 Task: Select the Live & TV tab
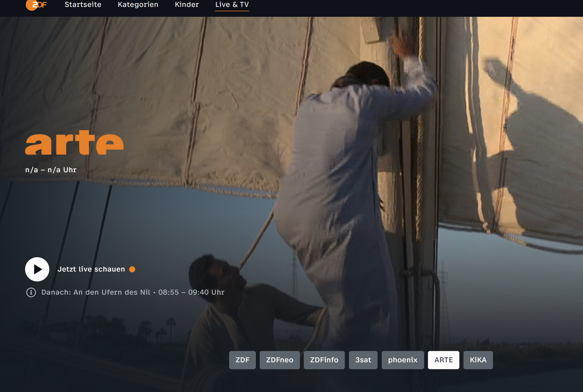point(232,5)
